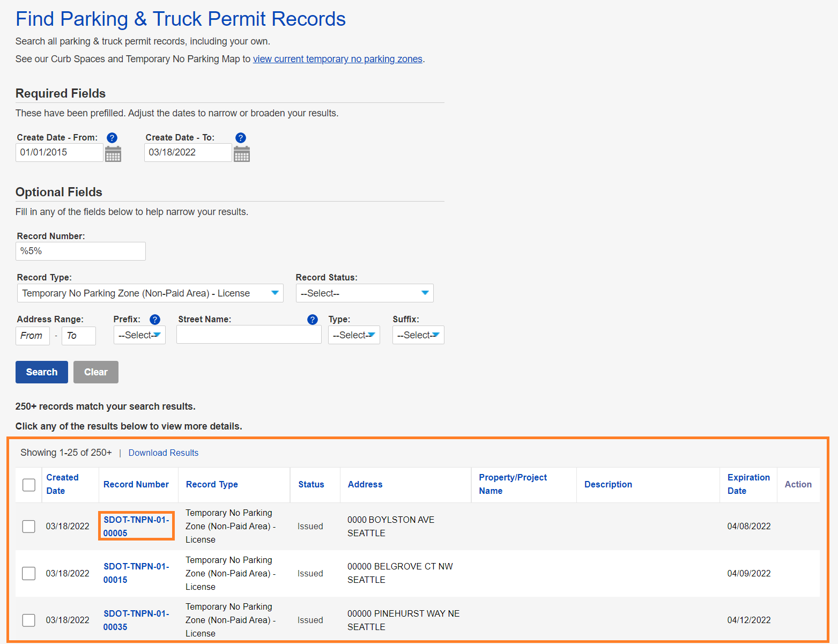Click the Clear button

click(95, 372)
